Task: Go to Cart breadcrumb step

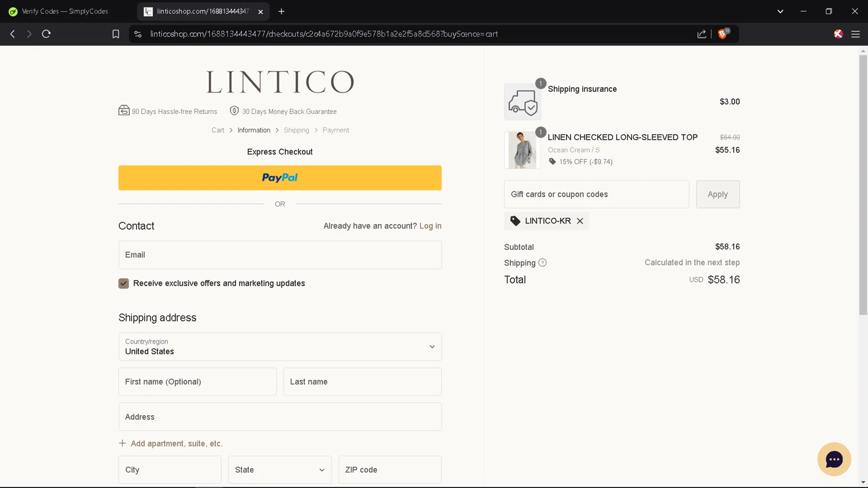Action: [x=218, y=130]
